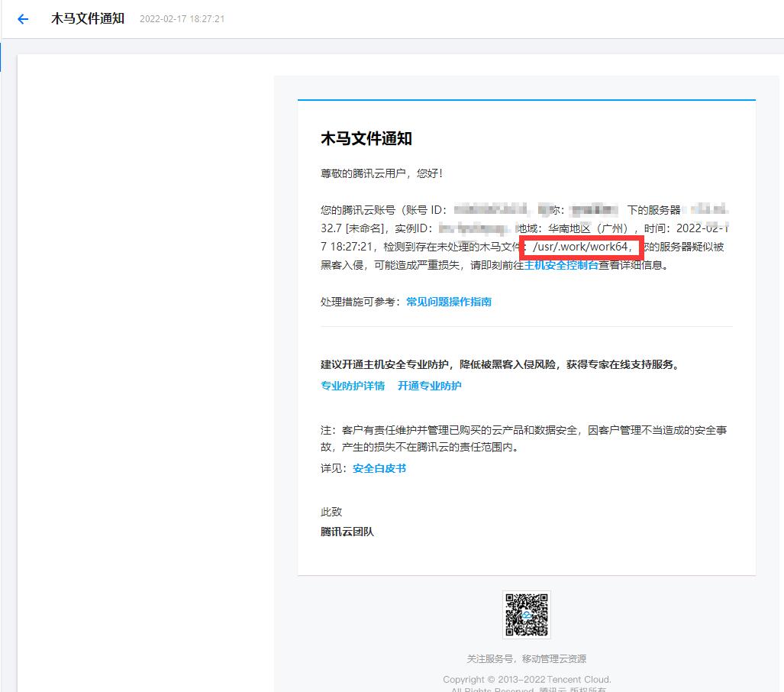
Task: Click the QR code image
Action: [527, 615]
